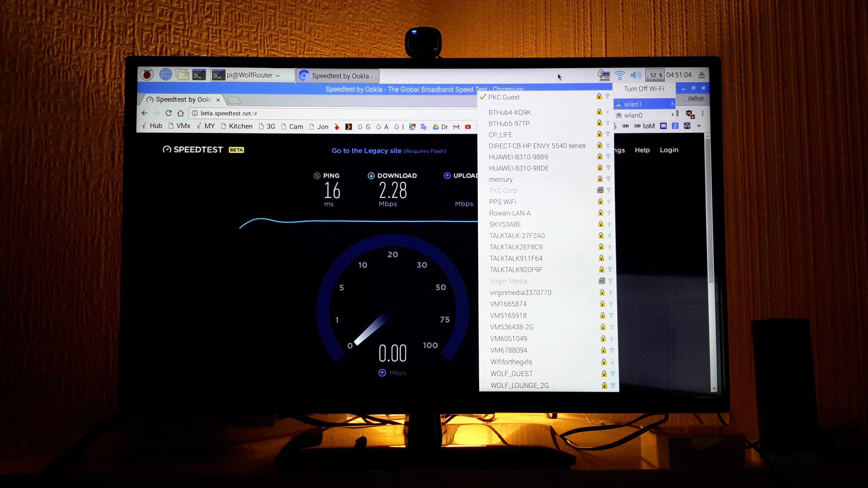This screenshot has height=488, width=868.
Task: Open the File Manager from the taskbar
Action: point(182,75)
